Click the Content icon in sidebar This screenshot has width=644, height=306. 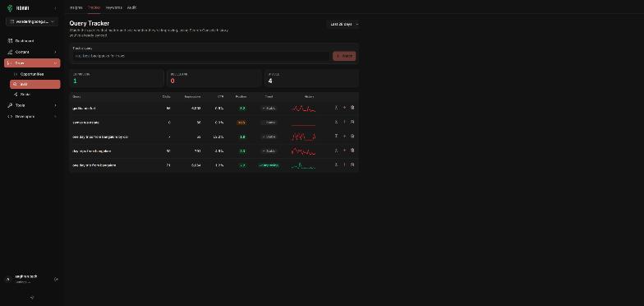click(10, 53)
